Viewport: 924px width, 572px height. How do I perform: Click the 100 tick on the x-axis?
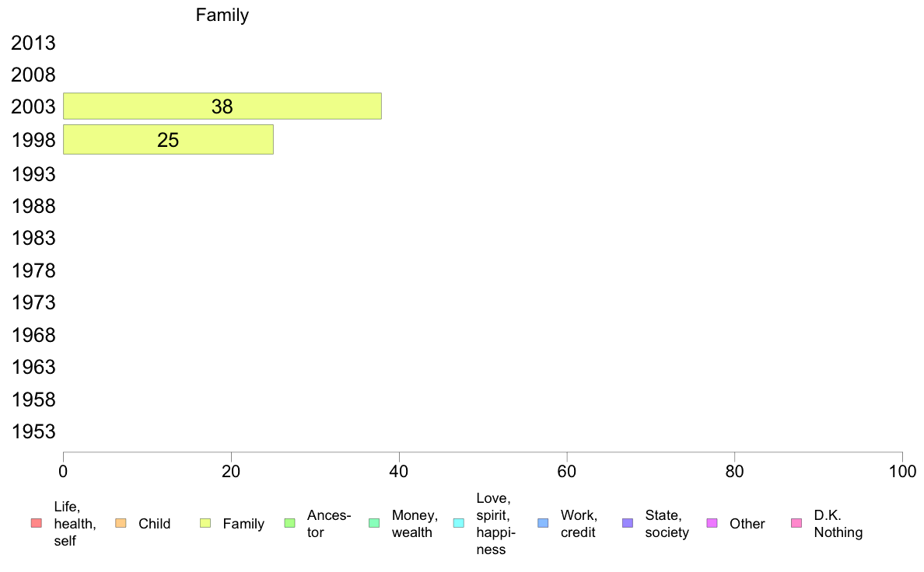(902, 471)
